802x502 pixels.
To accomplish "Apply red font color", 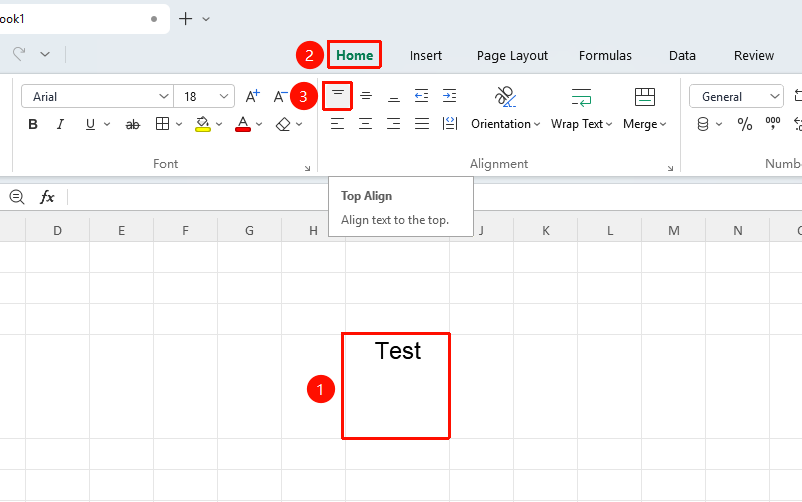I will (x=242, y=124).
